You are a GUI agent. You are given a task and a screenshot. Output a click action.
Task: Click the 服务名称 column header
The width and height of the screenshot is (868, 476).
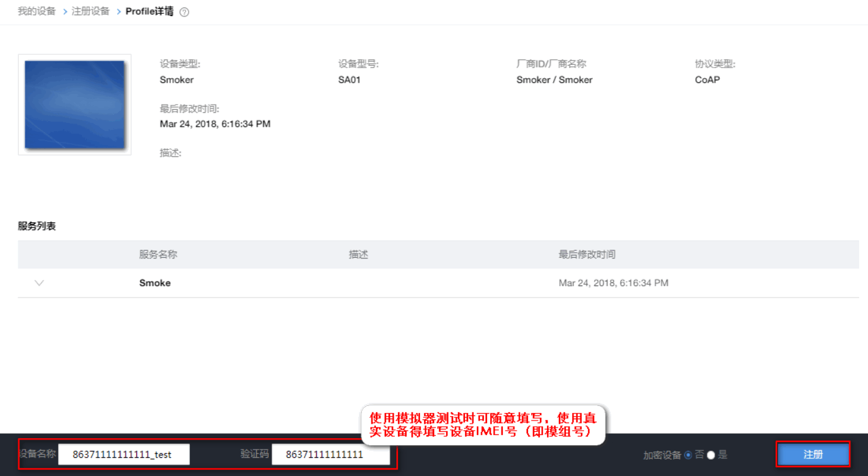pyautogui.click(x=158, y=253)
